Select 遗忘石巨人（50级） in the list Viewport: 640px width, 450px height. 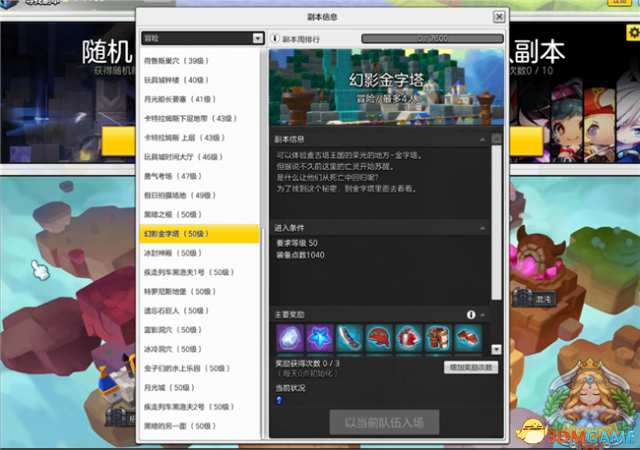[x=199, y=311]
